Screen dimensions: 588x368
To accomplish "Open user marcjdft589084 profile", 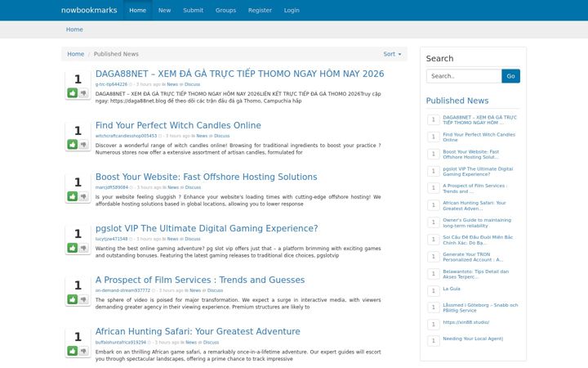I will 112,187.
